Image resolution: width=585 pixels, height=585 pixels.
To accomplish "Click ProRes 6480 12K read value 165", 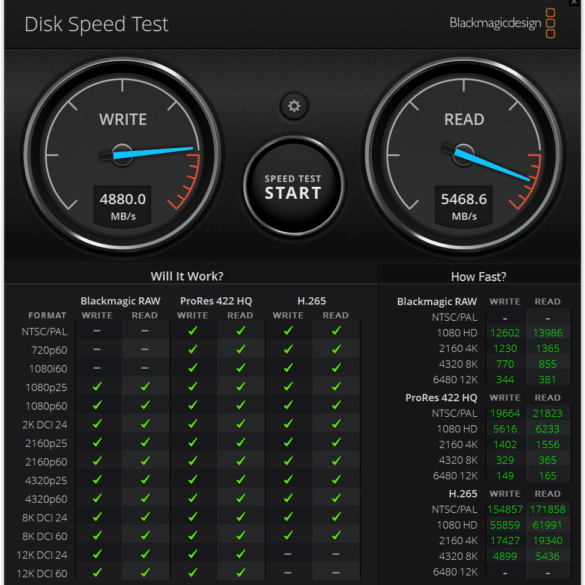I will pyautogui.click(x=547, y=476).
